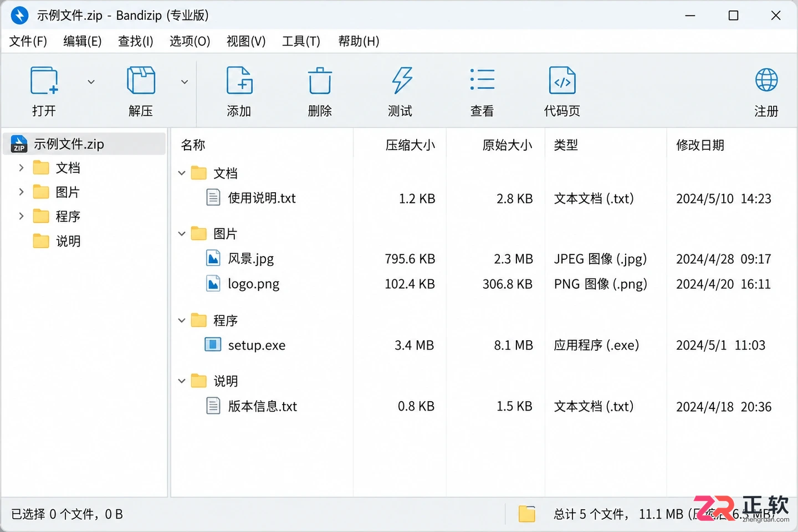
Task: Sort by the 原始大小 column header
Action: tap(507, 145)
